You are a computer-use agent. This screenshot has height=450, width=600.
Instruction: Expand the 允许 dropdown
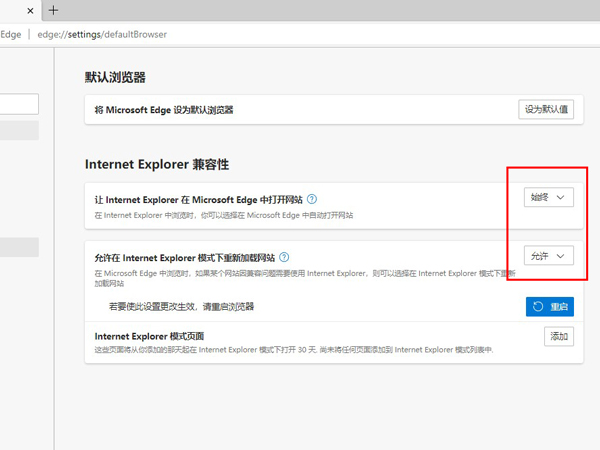click(549, 257)
